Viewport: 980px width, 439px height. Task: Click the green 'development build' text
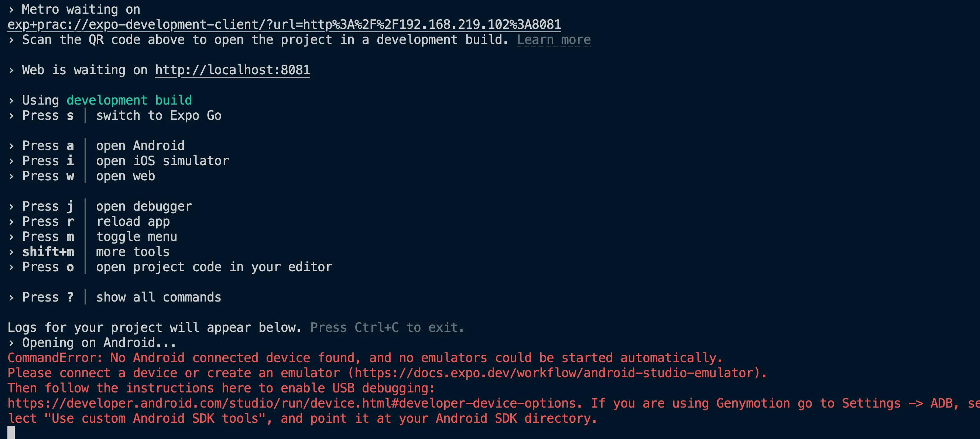(129, 100)
